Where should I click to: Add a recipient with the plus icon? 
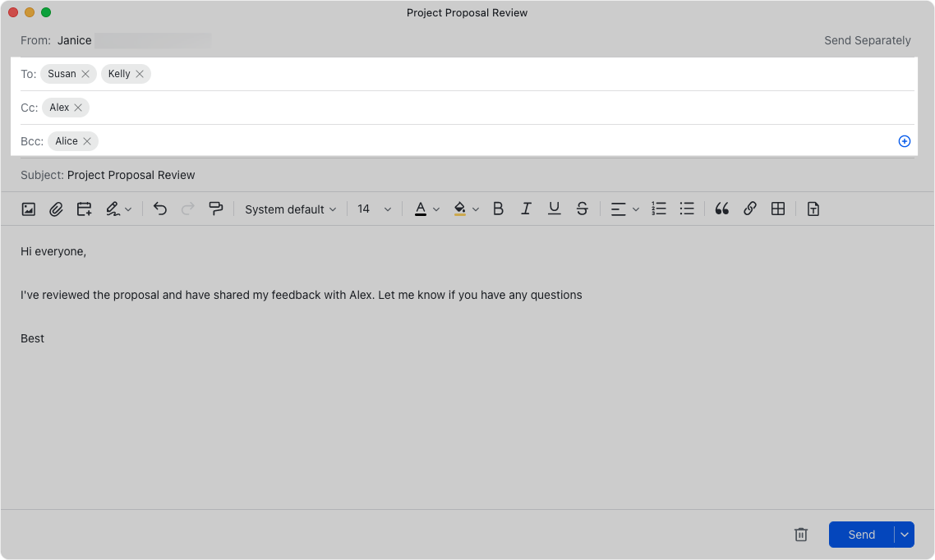point(905,141)
